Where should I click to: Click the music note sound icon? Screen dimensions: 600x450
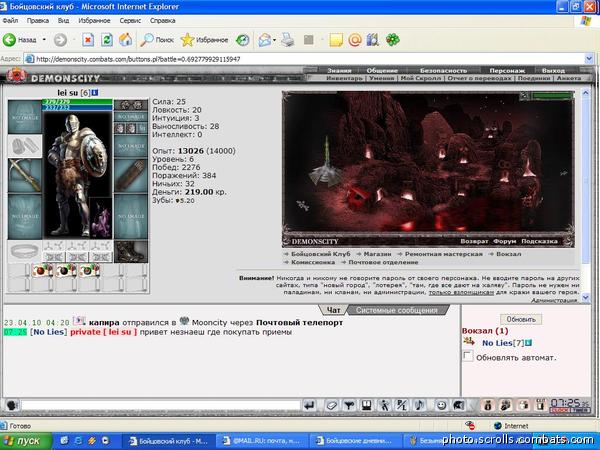419,405
